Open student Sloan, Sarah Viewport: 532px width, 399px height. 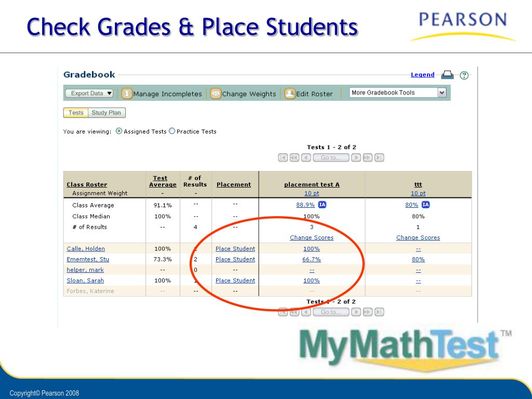point(85,281)
